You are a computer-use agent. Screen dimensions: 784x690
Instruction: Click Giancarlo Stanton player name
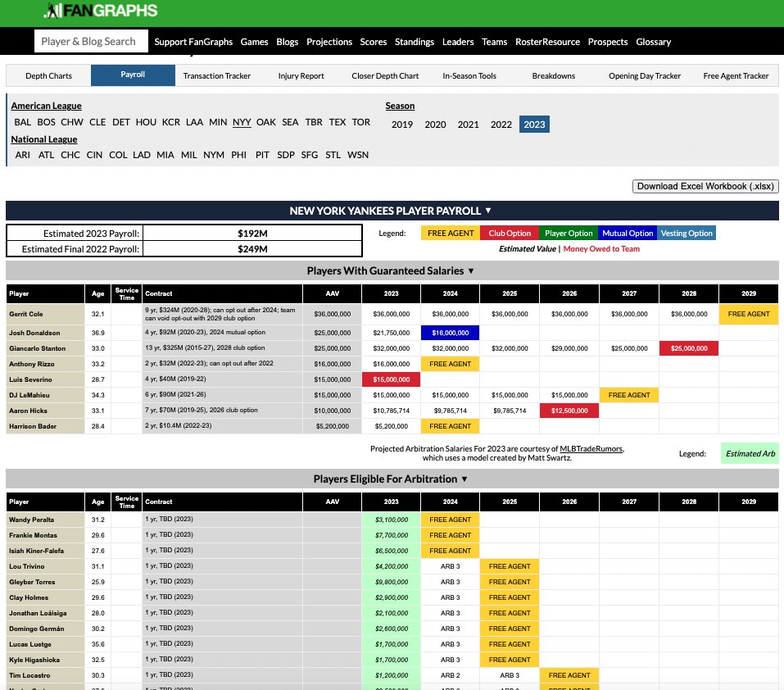[37, 348]
